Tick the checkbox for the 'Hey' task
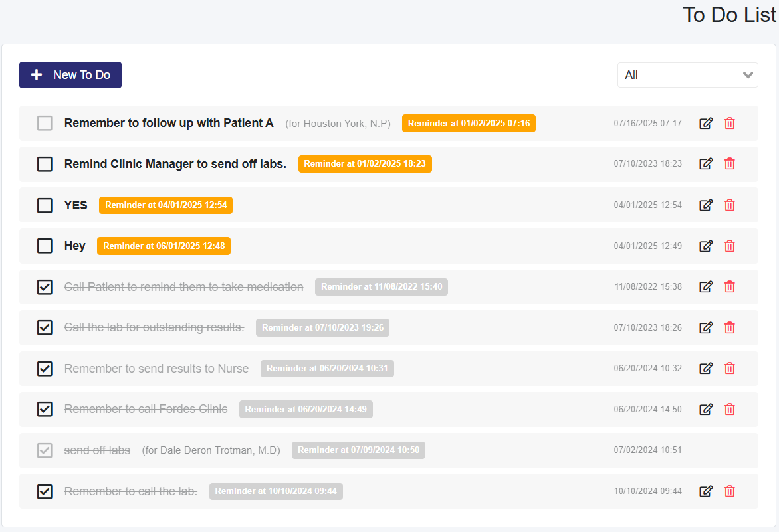 [x=45, y=246]
